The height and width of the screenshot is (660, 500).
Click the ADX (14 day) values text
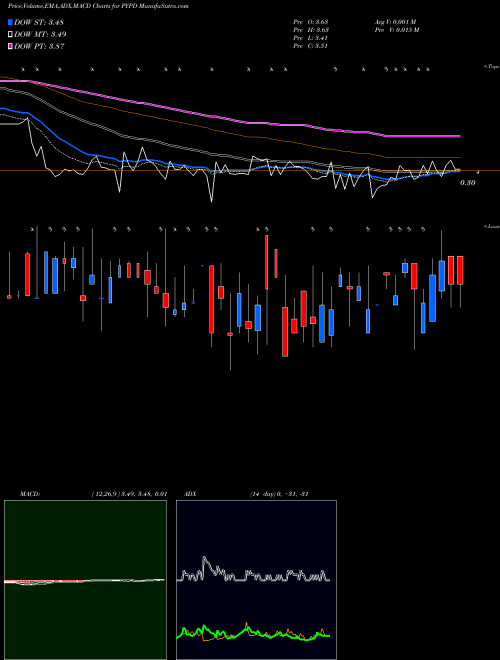coord(279,494)
